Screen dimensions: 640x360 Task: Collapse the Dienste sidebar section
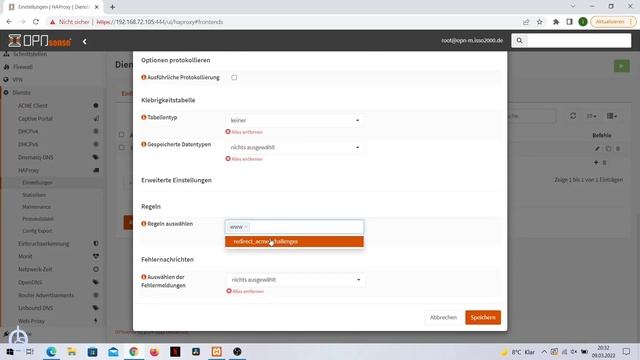point(21,93)
